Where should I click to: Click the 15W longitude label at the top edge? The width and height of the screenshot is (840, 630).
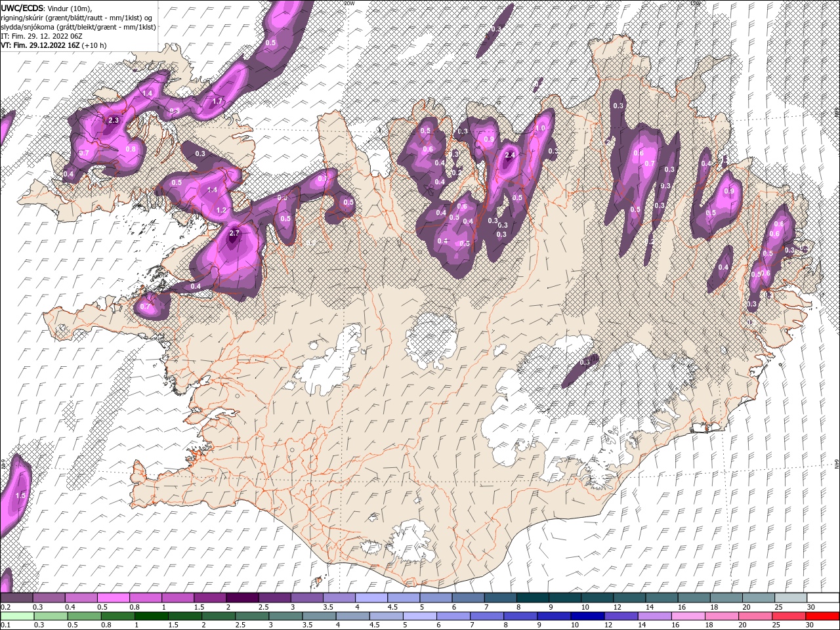695,3
